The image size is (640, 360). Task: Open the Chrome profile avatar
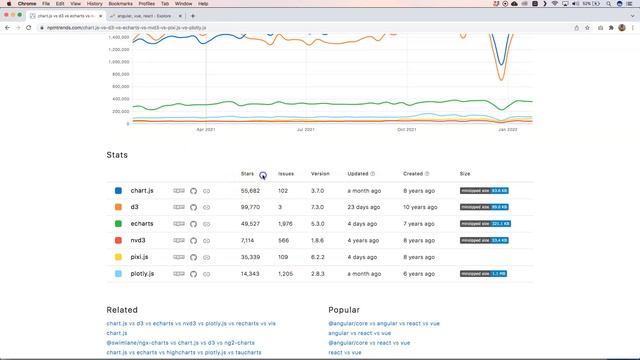click(x=622, y=28)
